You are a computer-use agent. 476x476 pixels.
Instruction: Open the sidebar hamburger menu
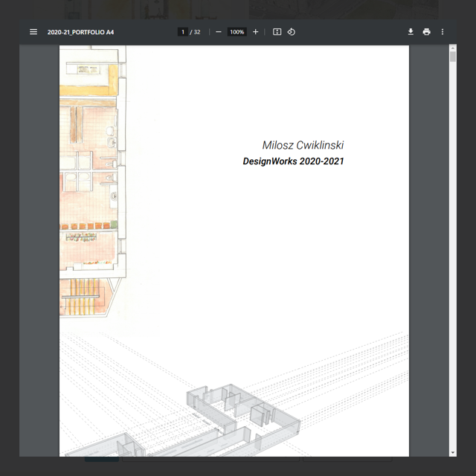point(33,32)
